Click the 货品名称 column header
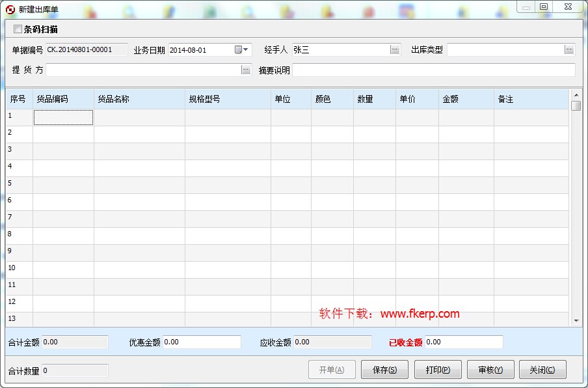Viewport: 588px width, 388px height. 139,99
